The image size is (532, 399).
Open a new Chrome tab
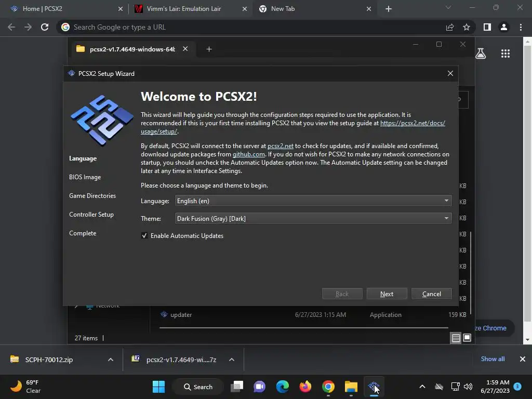pos(389,9)
